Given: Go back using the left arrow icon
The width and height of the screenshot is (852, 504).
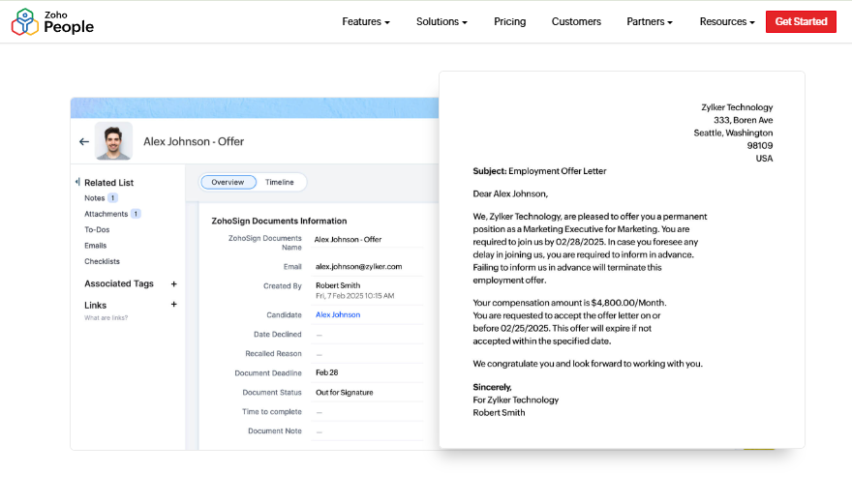Looking at the screenshot, I should (83, 142).
